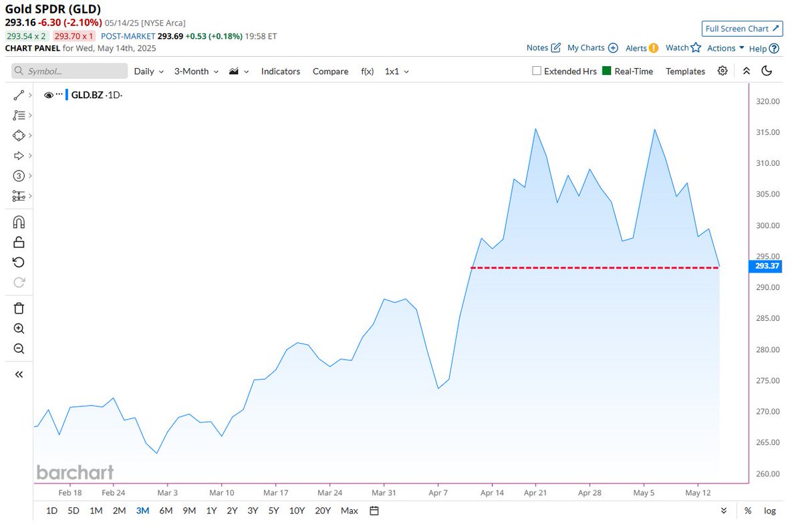The width and height of the screenshot is (802, 532).
Task: Select the 1Y range tab
Action: coord(211,511)
